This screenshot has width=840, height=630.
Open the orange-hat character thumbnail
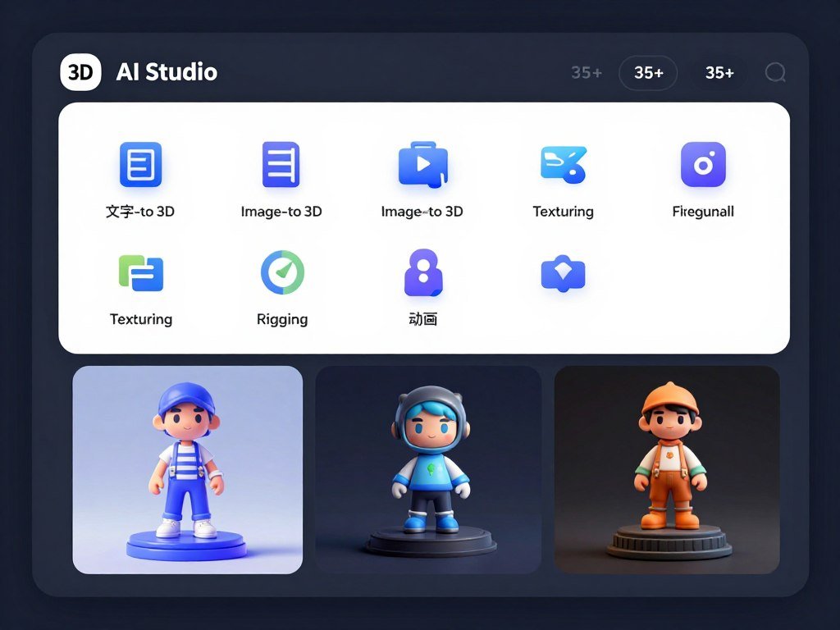point(667,470)
